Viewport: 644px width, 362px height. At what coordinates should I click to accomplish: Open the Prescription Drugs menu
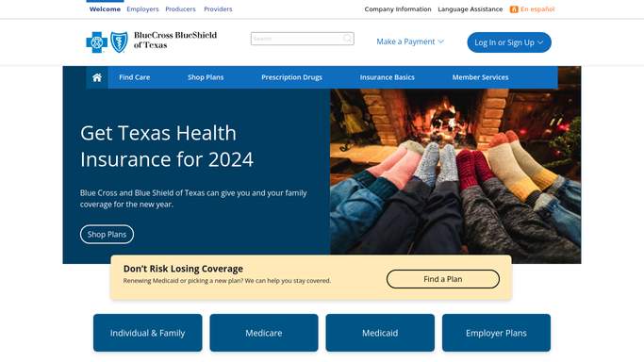pyautogui.click(x=291, y=77)
